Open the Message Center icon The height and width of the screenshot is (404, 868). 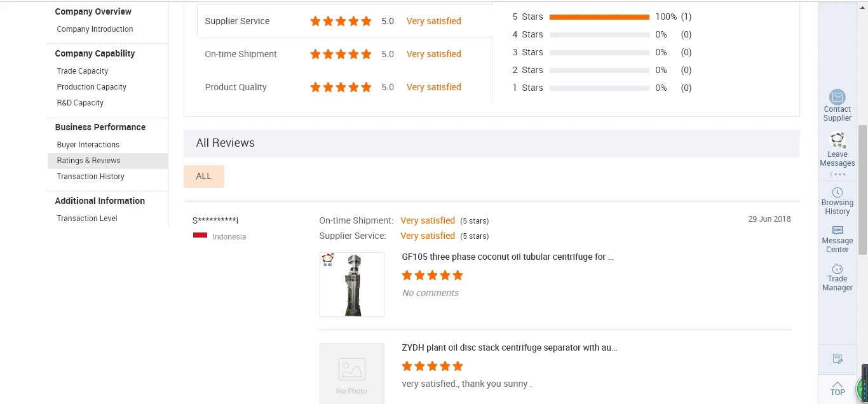pos(837,231)
